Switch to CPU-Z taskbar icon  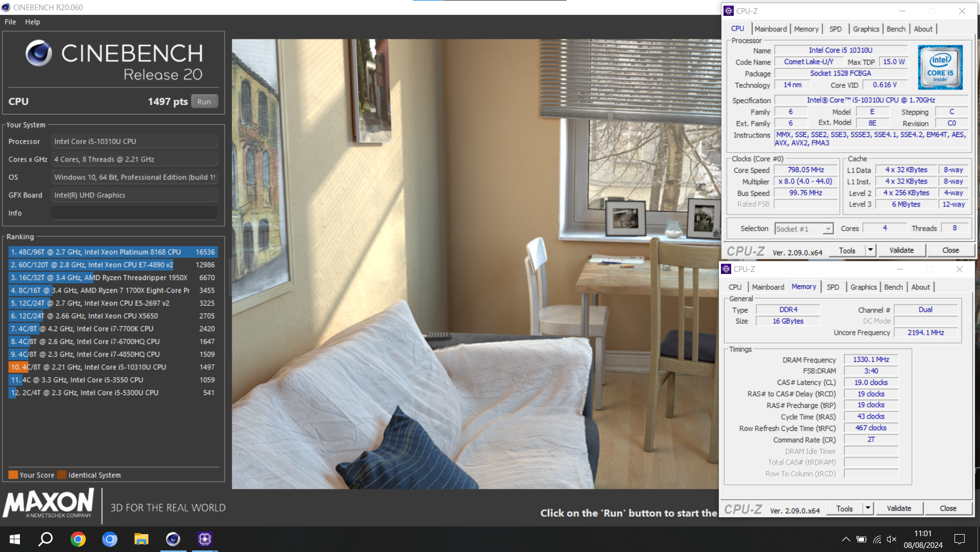205,539
